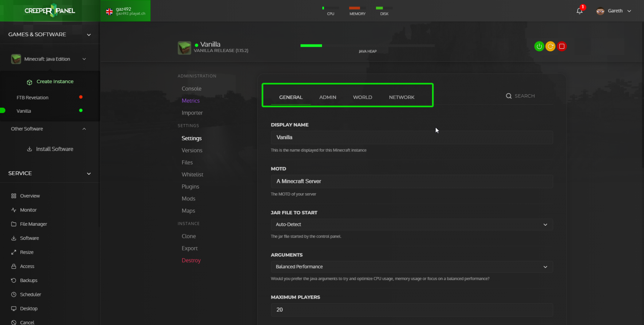Screen dimensions: 644x325
Task: Open the Files page
Action: click(x=187, y=162)
